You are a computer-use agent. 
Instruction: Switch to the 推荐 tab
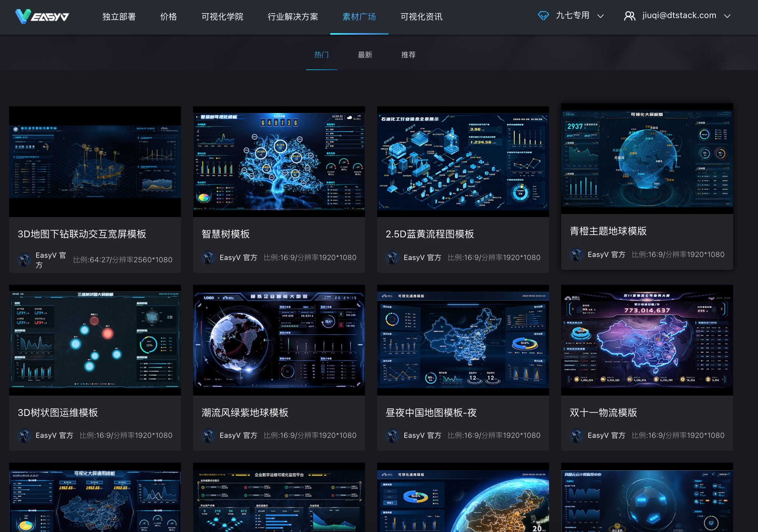pyautogui.click(x=408, y=55)
